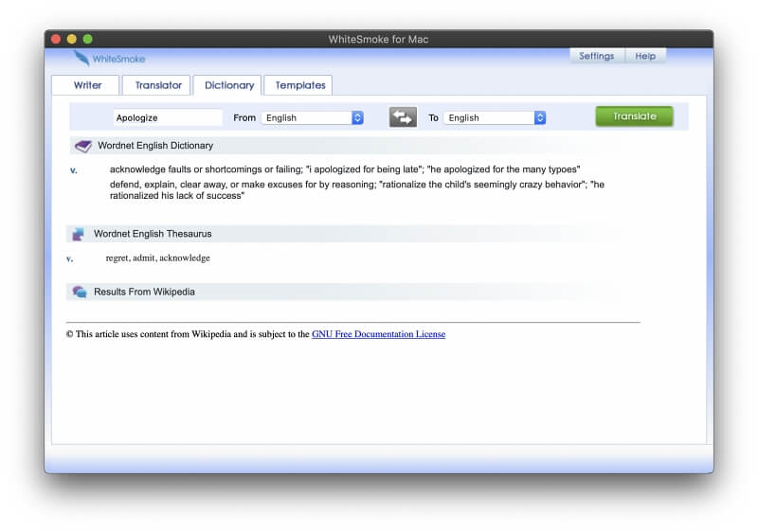Click the word input field containing Apologize
This screenshot has width=758, height=532.
pos(168,117)
